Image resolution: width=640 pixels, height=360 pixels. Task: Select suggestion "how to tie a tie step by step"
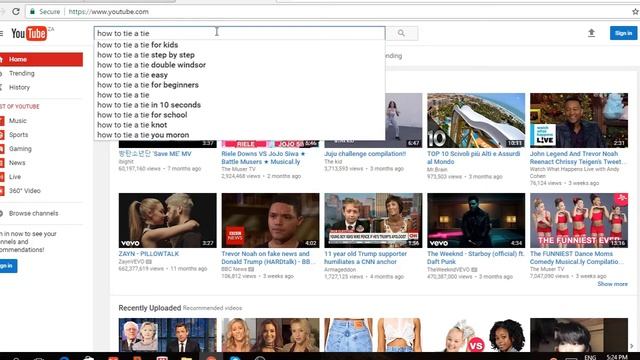[x=239, y=55]
